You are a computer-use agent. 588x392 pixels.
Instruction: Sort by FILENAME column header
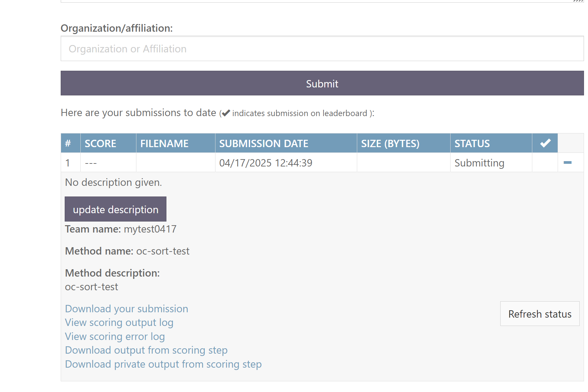(164, 143)
